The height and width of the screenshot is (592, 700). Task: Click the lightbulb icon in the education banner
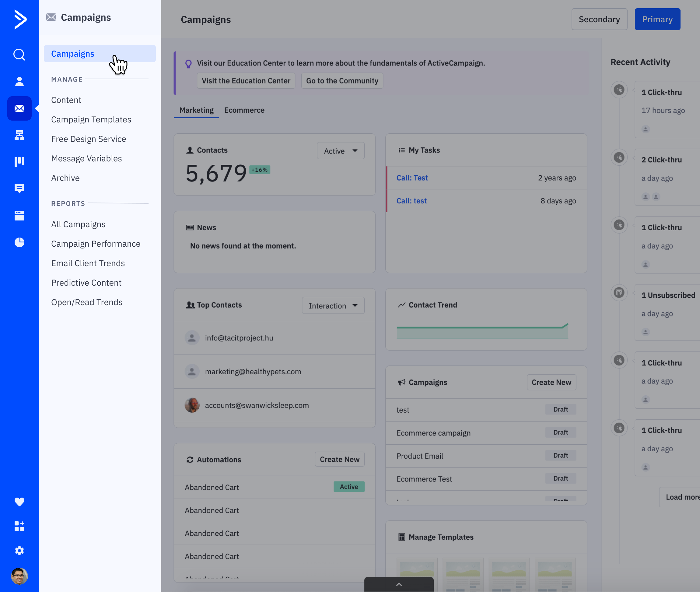tap(188, 63)
